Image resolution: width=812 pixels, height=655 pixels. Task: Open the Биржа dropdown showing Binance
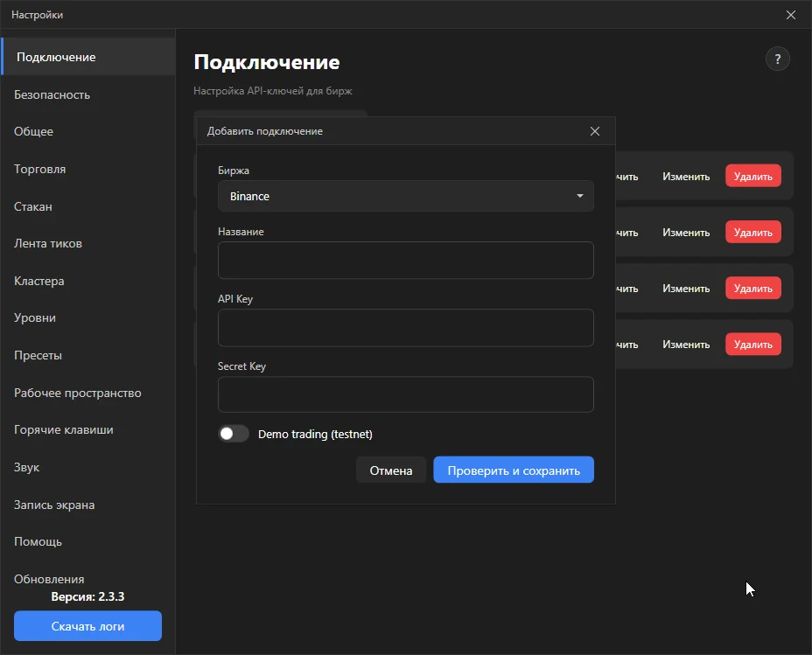click(405, 196)
